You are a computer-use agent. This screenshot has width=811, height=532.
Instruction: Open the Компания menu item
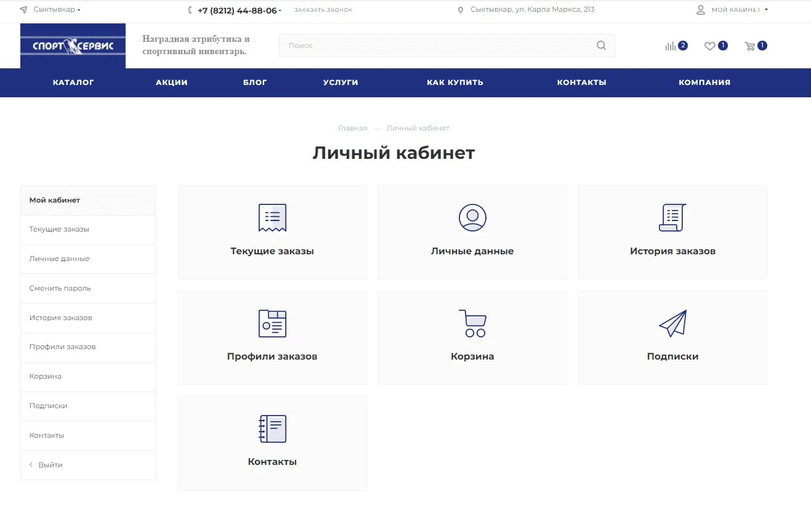point(704,83)
